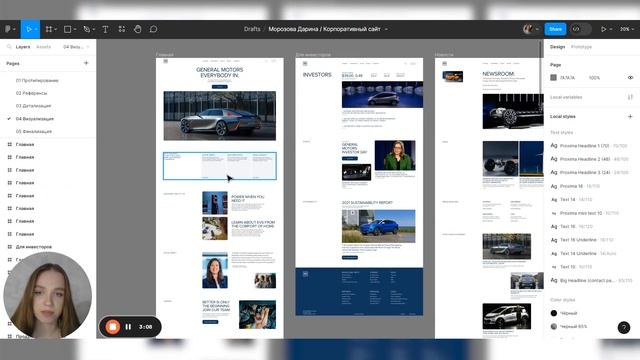This screenshot has width=640, height=360.
Task: Select the Новости frame label on canvas
Action: pos(444,54)
